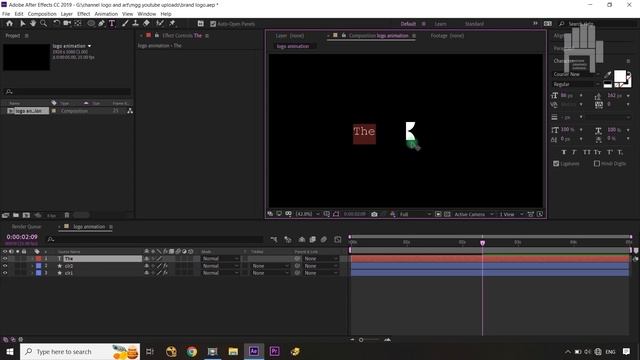Delete selected project item with trash icon

[67, 215]
